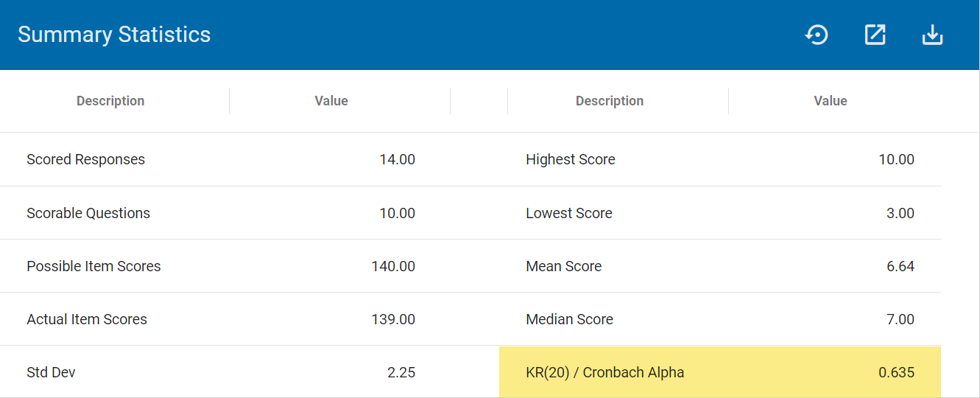
Task: Click the download statistics icon
Action: (932, 35)
